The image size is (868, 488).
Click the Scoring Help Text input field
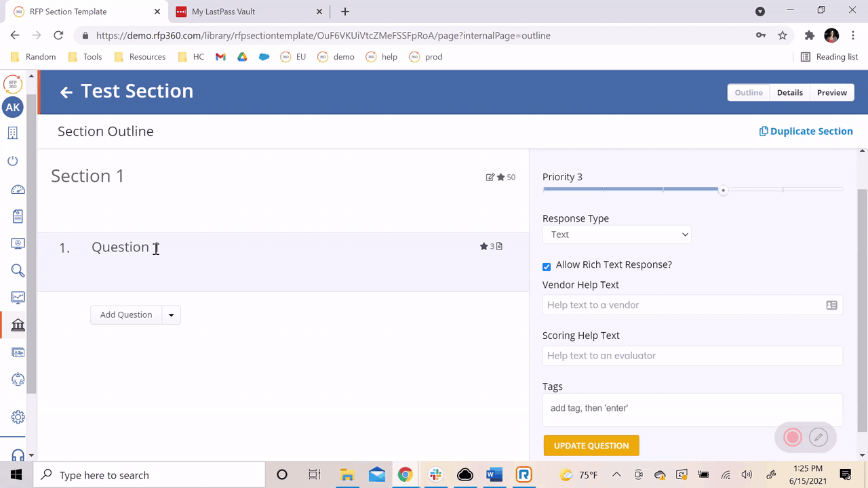692,356
